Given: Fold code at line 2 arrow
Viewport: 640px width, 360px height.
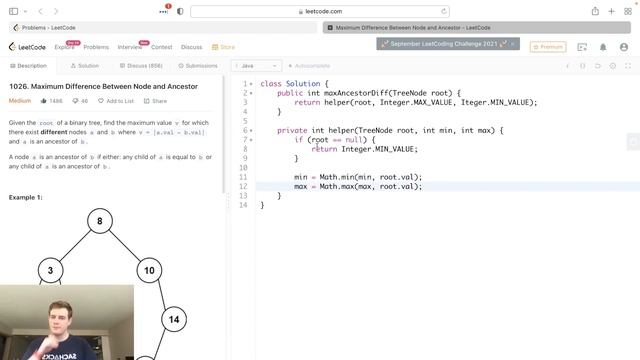Looking at the screenshot, I should (x=251, y=93).
